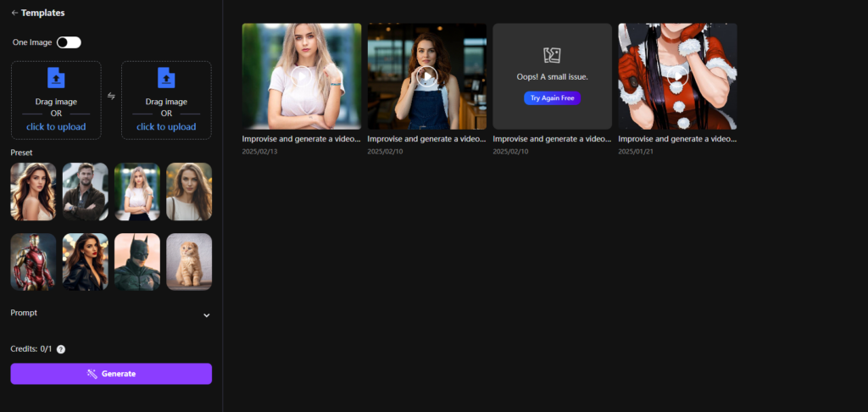
Task: Click the Preset section label
Action: 21,153
